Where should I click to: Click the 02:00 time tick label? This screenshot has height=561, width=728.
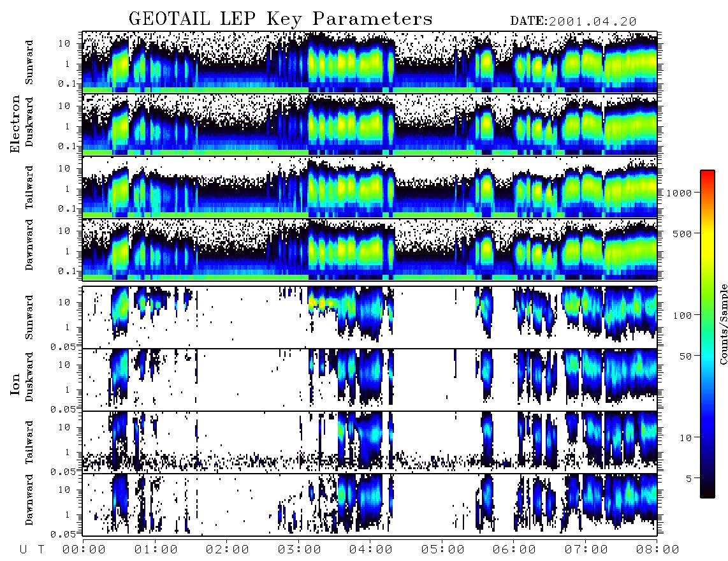pos(228,550)
